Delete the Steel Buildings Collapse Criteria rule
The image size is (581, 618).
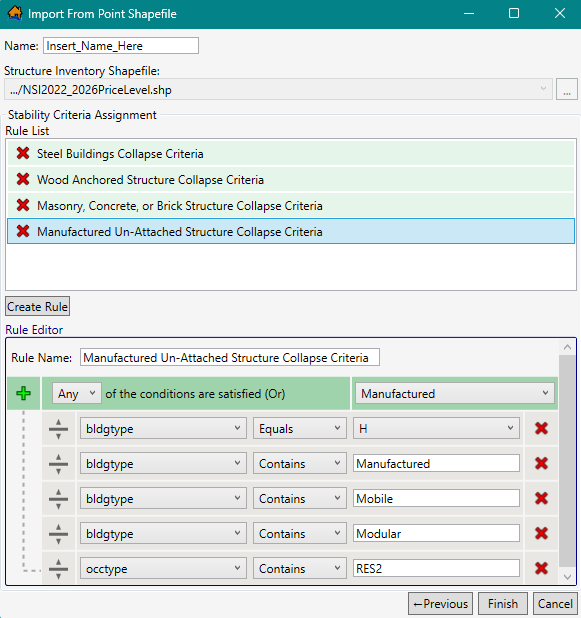[x=23, y=153]
